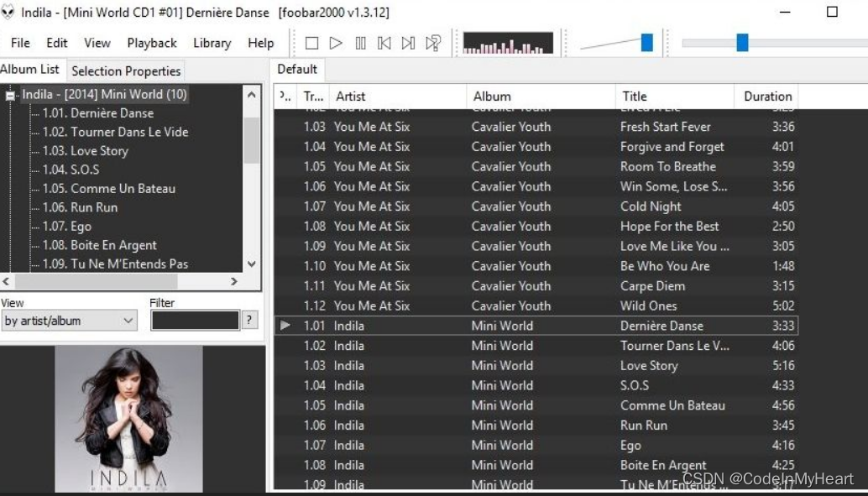Viewport: 868px width, 496px height.
Task: Select playlist row Ego in playlist
Action: (x=536, y=446)
